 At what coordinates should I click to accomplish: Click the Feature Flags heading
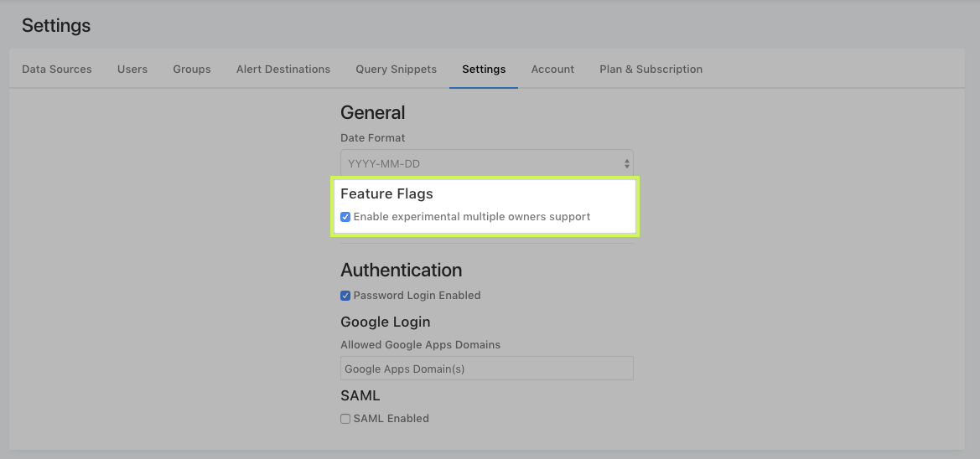pyautogui.click(x=386, y=193)
